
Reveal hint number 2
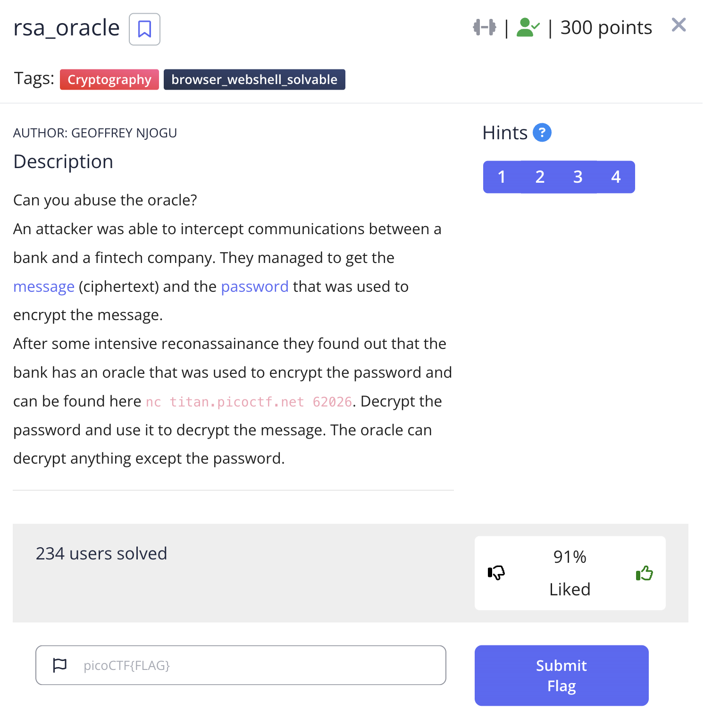coord(540,177)
